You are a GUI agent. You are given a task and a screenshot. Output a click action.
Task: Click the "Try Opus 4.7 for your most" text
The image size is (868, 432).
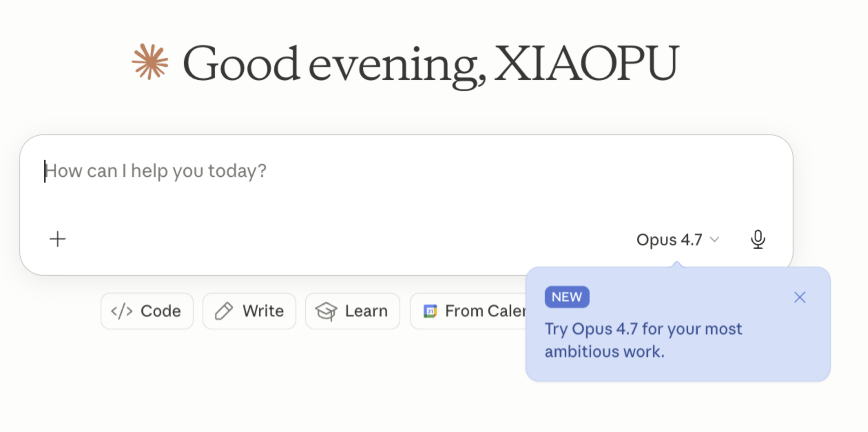pyautogui.click(x=643, y=329)
